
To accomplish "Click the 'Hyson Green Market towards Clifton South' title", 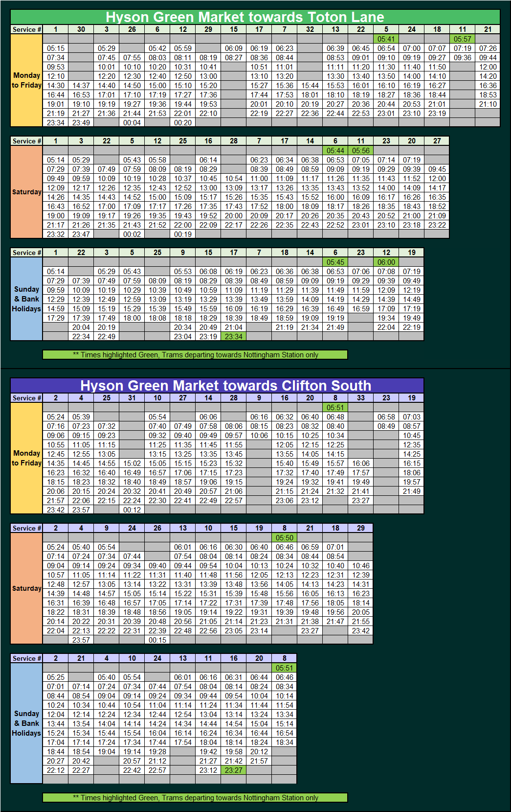I will tap(225, 386).
